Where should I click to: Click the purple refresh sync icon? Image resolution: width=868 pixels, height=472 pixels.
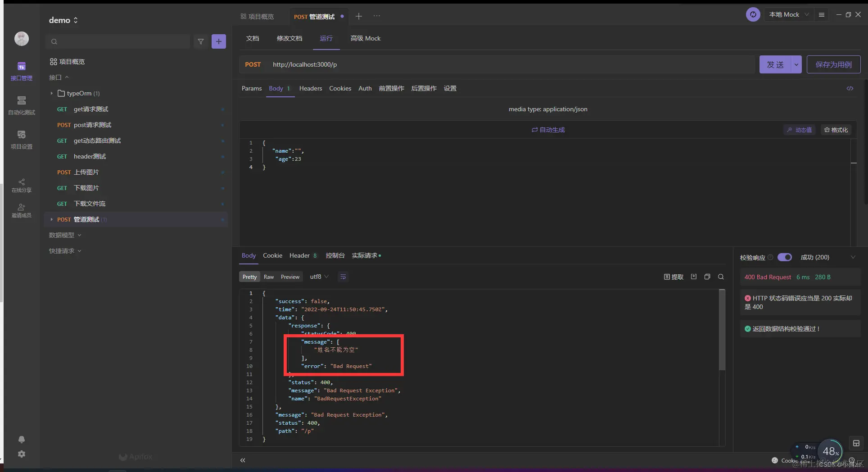point(753,14)
